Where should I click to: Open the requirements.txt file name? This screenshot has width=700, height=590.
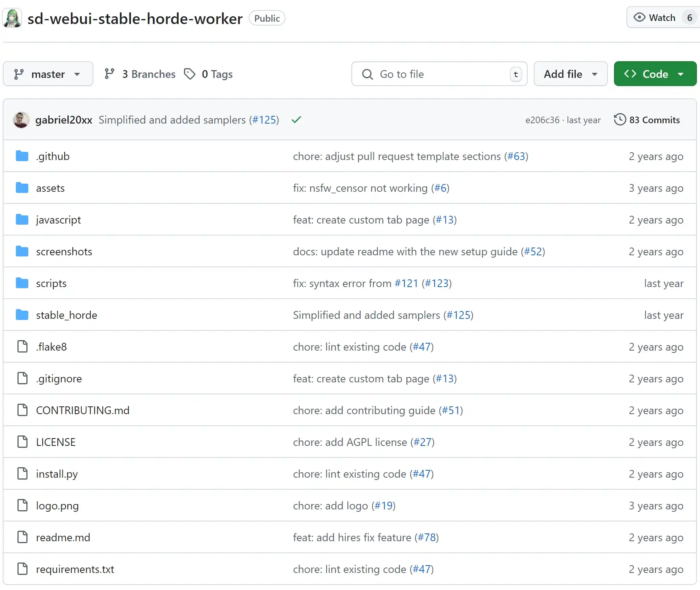[75, 569]
